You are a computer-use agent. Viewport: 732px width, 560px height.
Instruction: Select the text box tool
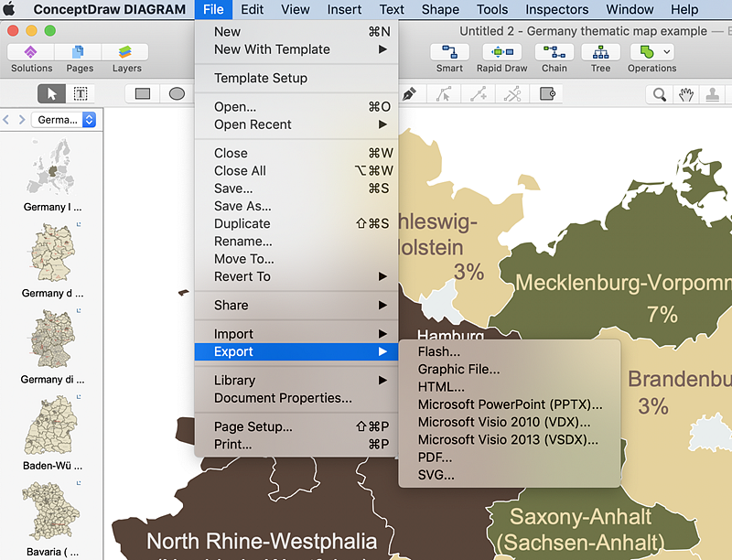pyautogui.click(x=81, y=94)
